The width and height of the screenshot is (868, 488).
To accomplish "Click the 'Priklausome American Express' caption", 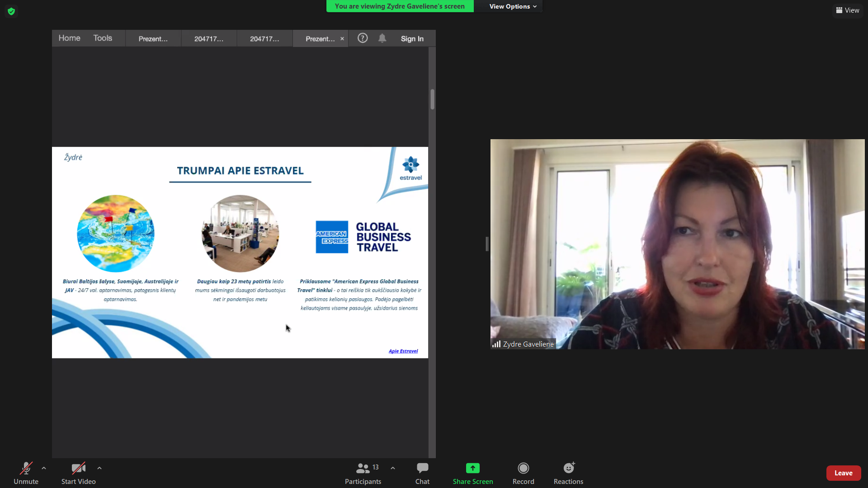I will coord(359,295).
